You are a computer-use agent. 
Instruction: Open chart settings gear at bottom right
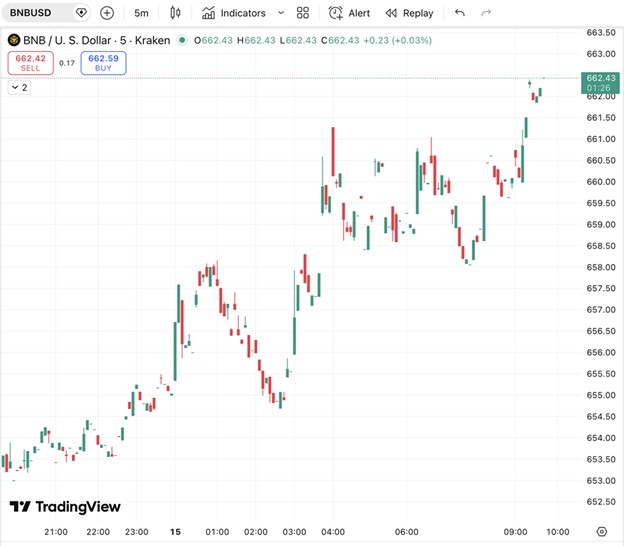coord(602,532)
